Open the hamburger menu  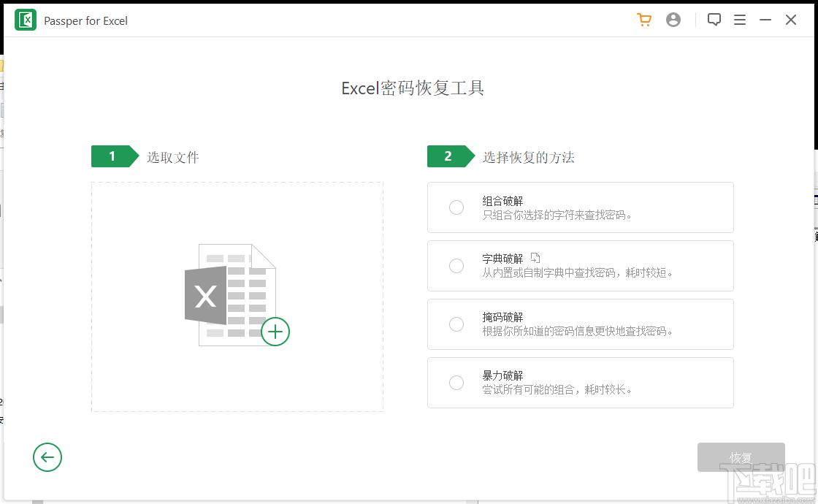(x=739, y=20)
